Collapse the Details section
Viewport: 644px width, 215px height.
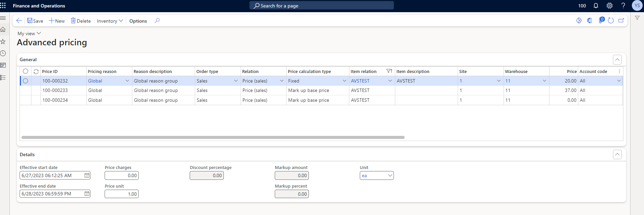click(617, 154)
